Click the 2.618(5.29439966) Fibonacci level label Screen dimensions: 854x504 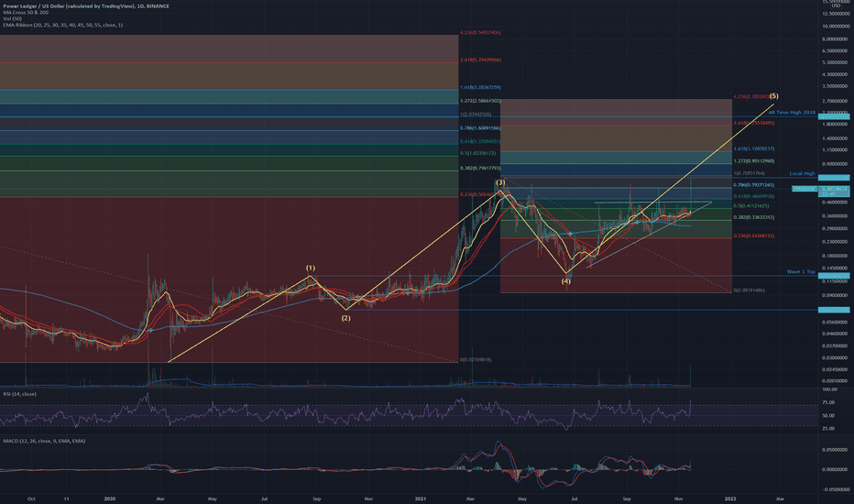tap(480, 60)
